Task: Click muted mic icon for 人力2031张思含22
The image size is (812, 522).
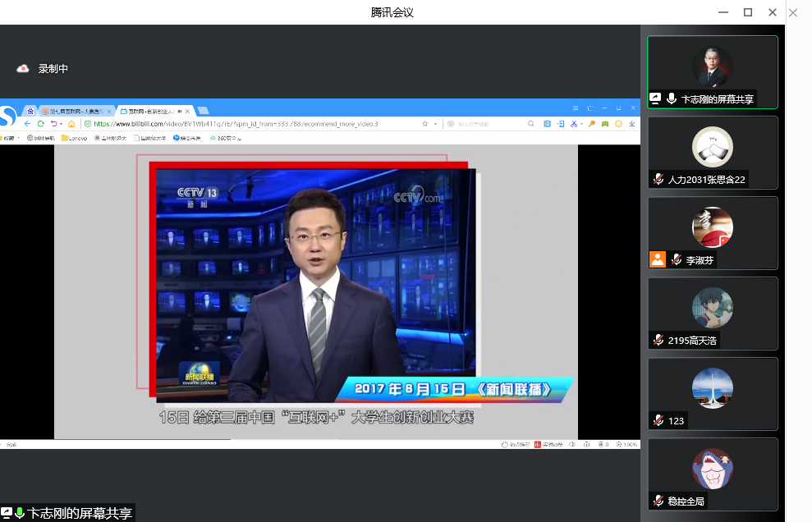Action: point(658,179)
